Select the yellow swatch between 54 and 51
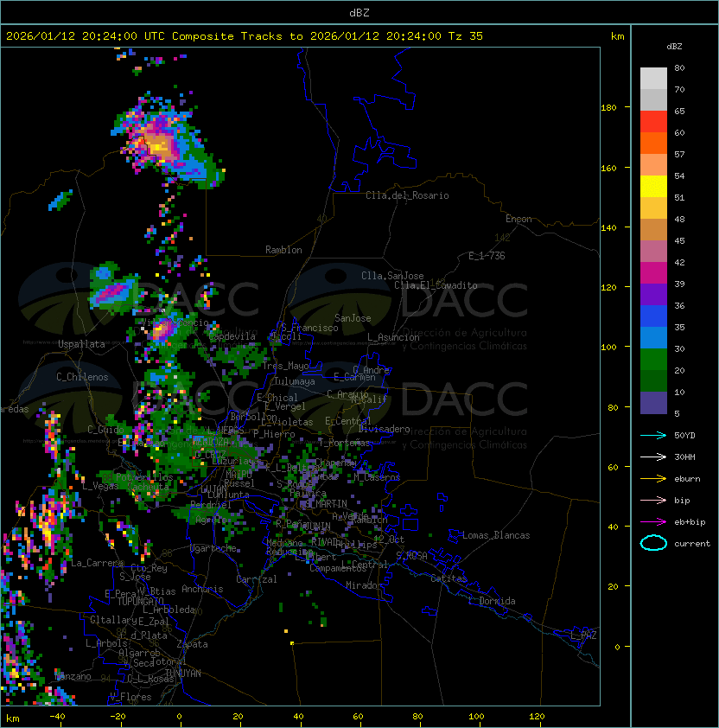The image size is (719, 728). [653, 187]
